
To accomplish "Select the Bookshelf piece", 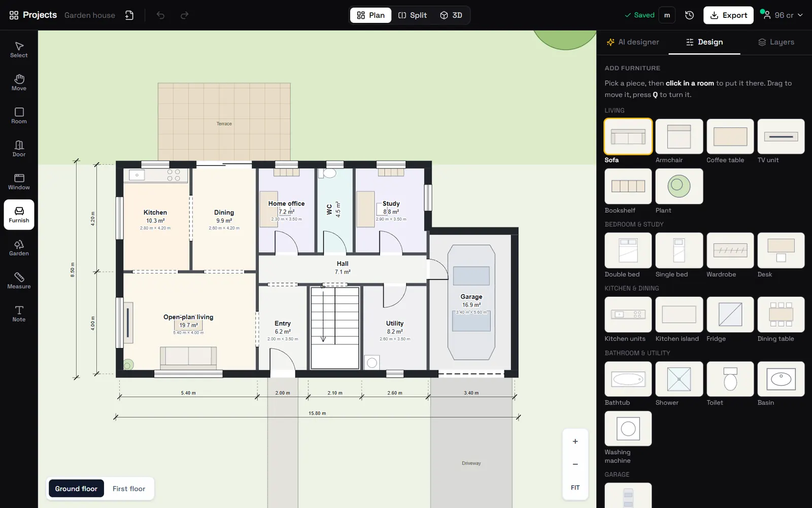I will 628,186.
